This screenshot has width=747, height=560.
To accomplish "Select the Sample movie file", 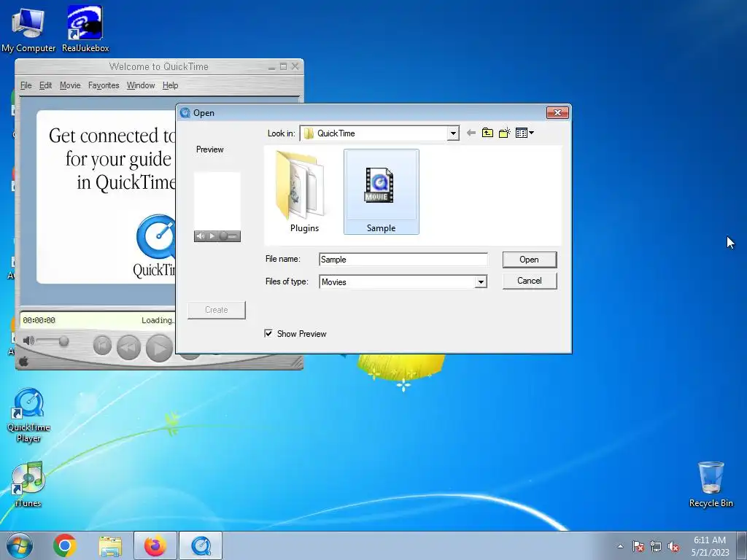I will 381,192.
